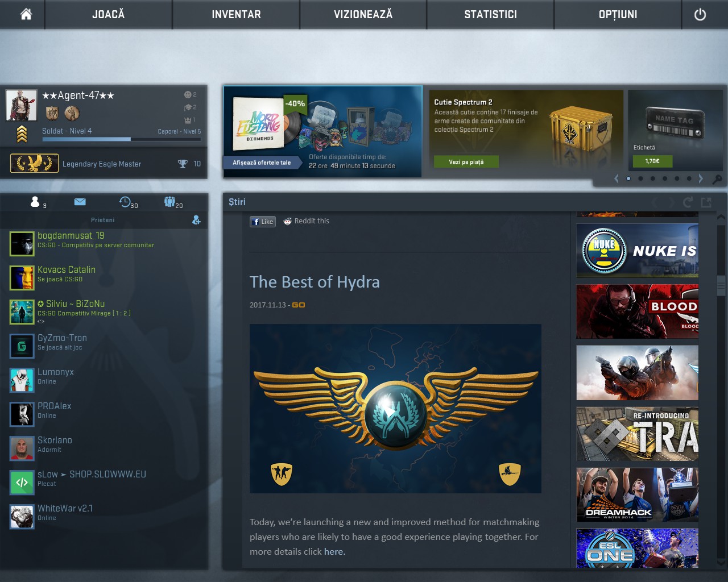Buy the name tag for 1,70€
The width and height of the screenshot is (728, 582).
652,161
